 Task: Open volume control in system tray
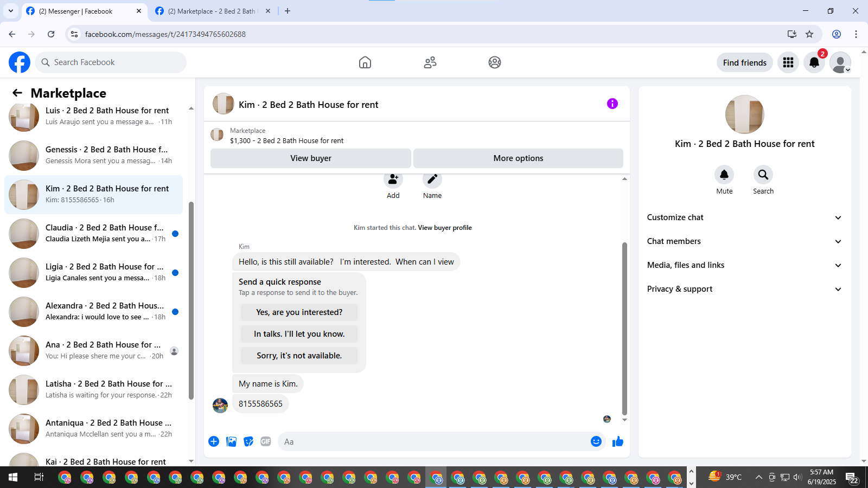click(797, 477)
